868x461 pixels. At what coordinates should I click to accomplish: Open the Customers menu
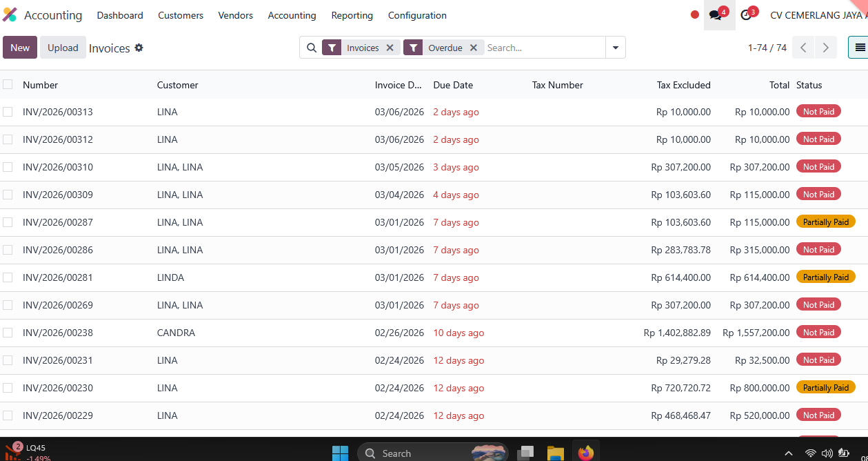[x=181, y=15]
